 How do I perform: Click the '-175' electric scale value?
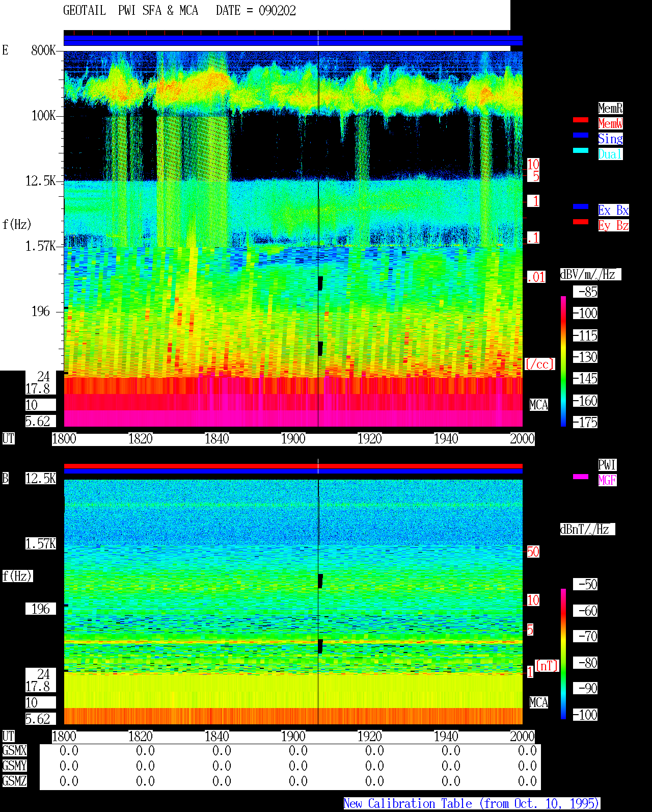[585, 422]
